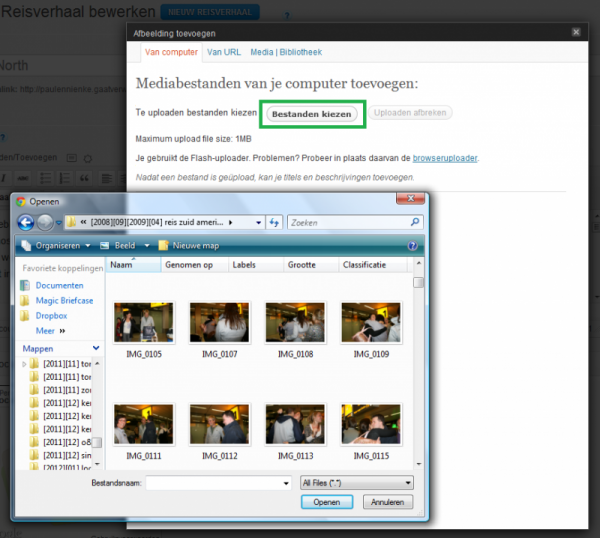Collapse the Mappen folders section
Screen dimensions: 600x538
(x=97, y=348)
